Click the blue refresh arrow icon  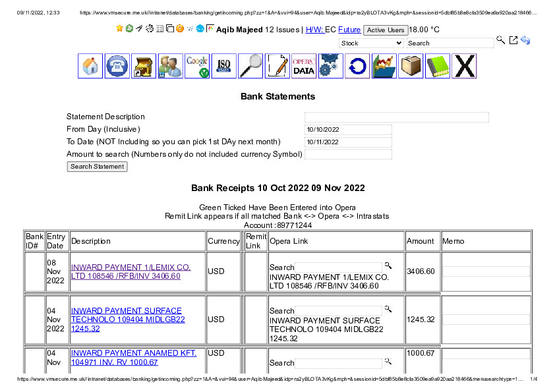pos(357,67)
